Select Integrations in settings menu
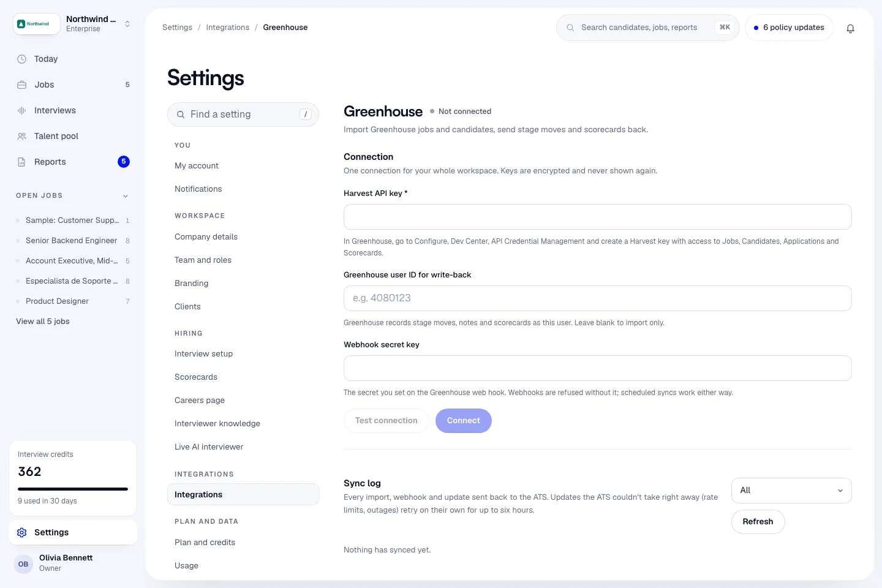The height and width of the screenshot is (588, 882). (243, 494)
